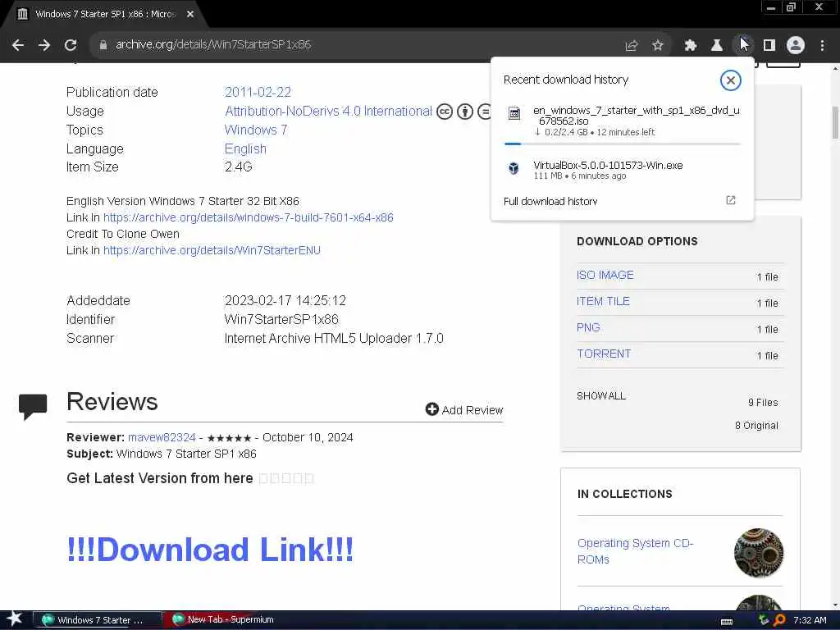The width and height of the screenshot is (840, 630).
Task: Open the Chrome Labs flask icon
Action: [x=717, y=46]
